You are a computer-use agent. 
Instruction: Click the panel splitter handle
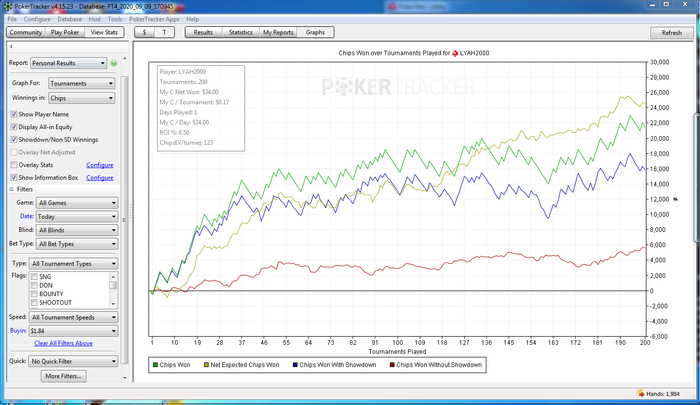[131, 213]
